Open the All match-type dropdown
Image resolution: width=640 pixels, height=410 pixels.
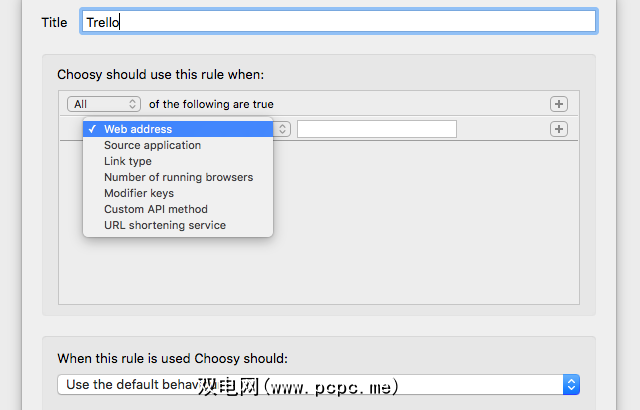click(x=103, y=104)
